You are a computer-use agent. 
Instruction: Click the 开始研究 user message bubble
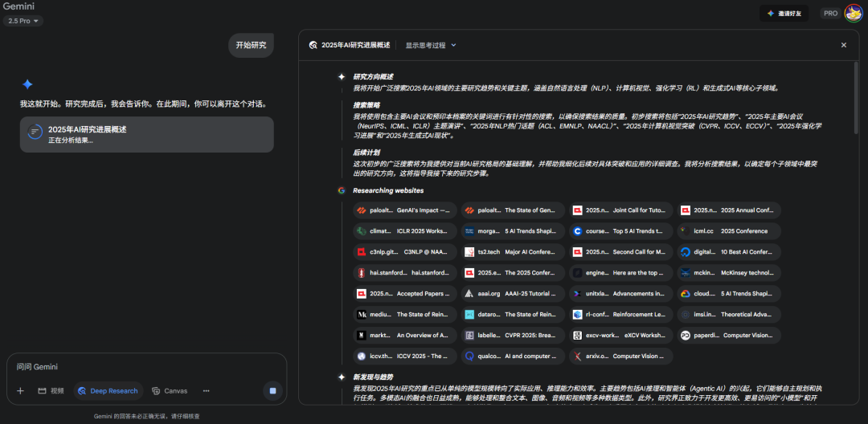click(x=251, y=45)
